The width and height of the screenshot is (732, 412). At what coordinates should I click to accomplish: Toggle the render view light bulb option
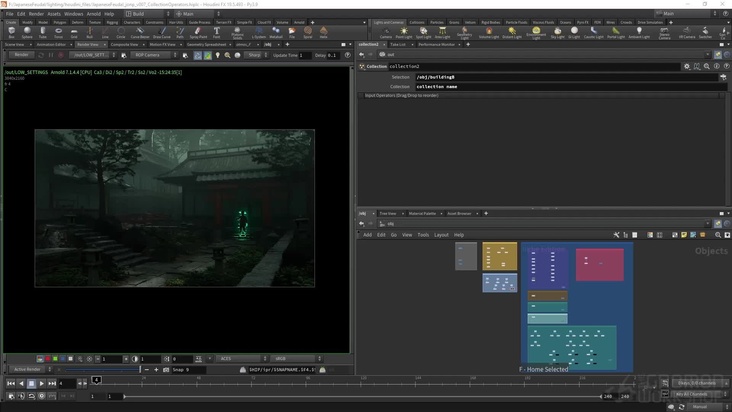point(218,55)
